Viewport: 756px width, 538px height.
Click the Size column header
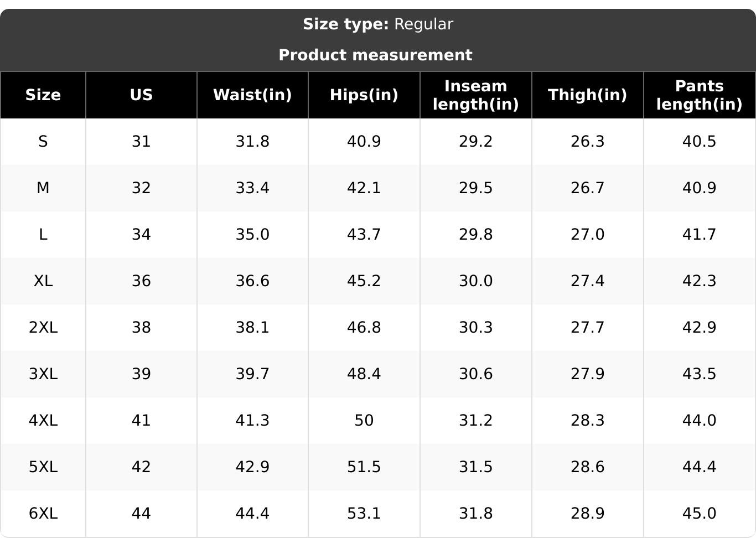(x=43, y=95)
